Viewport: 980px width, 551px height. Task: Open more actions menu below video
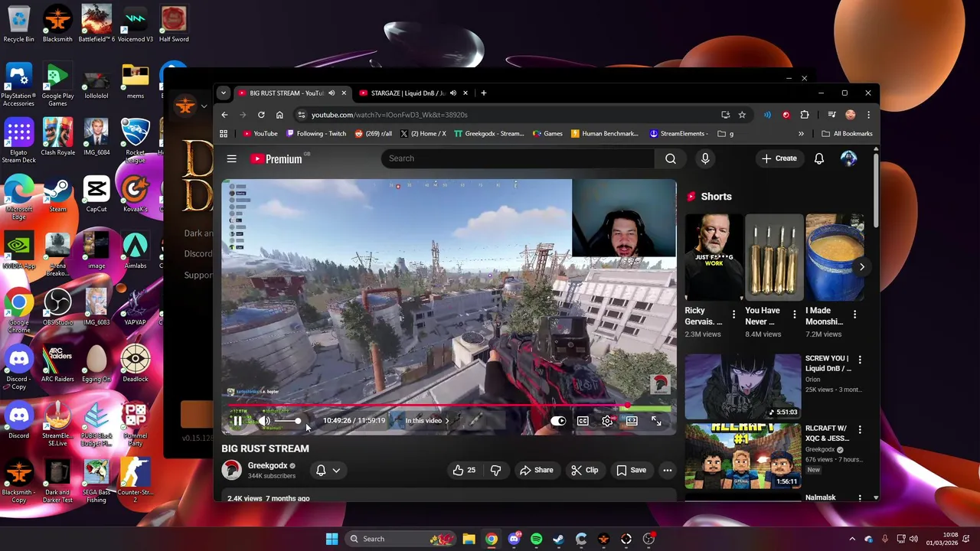point(668,470)
